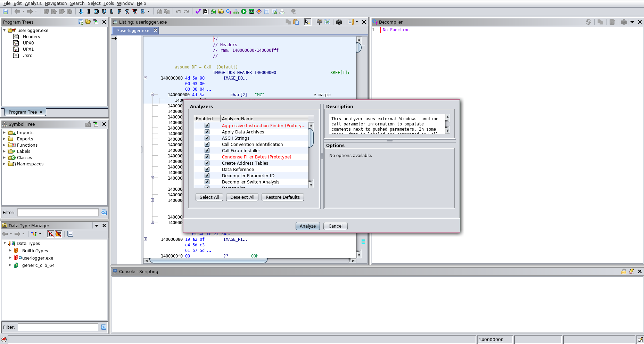
Task: Open the Analysis menu
Action: pyautogui.click(x=33, y=3)
